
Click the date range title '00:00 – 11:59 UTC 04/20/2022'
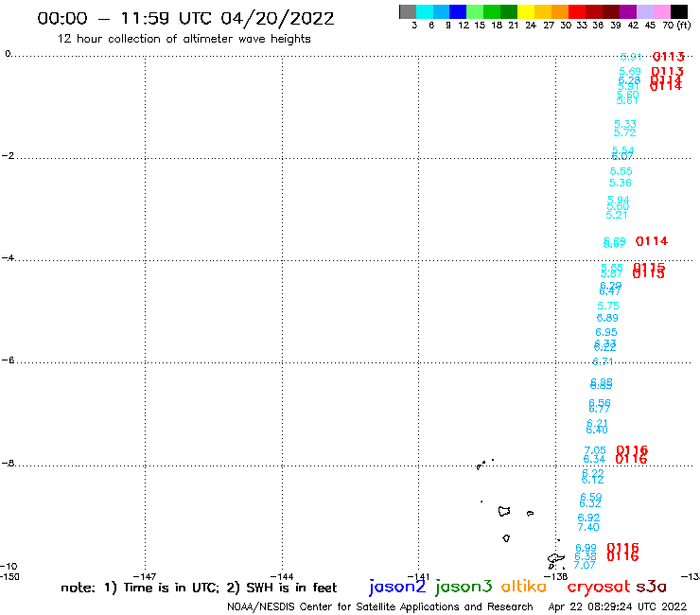point(185,18)
